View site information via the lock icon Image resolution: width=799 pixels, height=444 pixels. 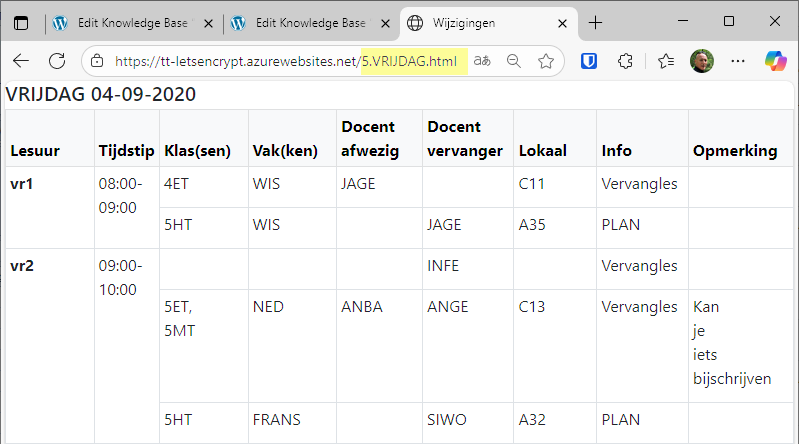pos(97,61)
